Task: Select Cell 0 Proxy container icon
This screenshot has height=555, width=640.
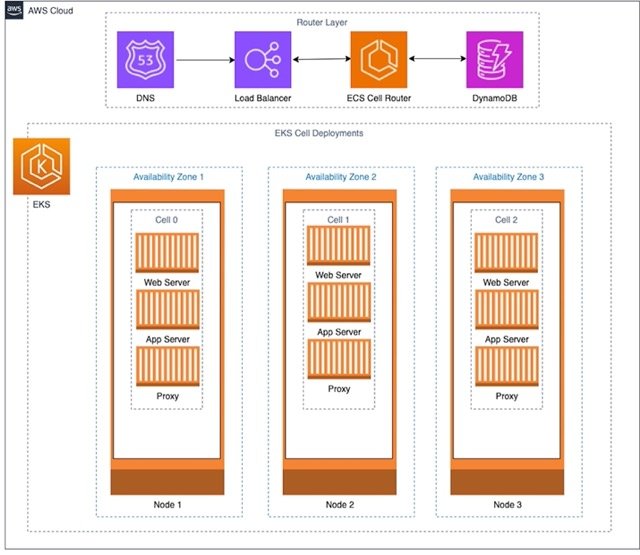Action: tap(168, 366)
